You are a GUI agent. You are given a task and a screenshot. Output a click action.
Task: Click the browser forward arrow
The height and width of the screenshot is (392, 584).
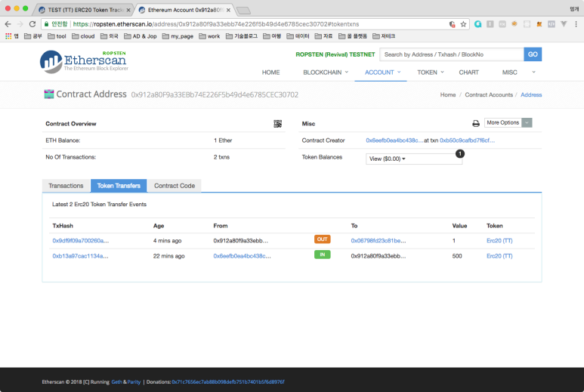[x=20, y=24]
